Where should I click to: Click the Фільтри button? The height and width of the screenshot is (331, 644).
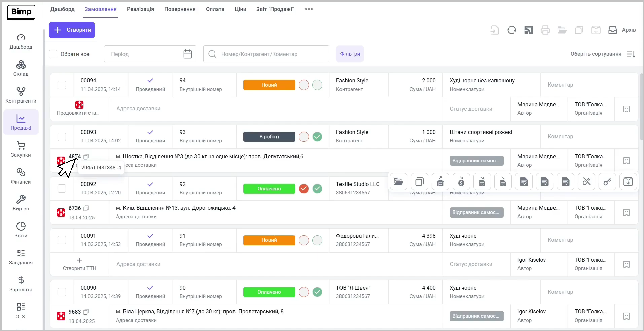[x=350, y=54]
